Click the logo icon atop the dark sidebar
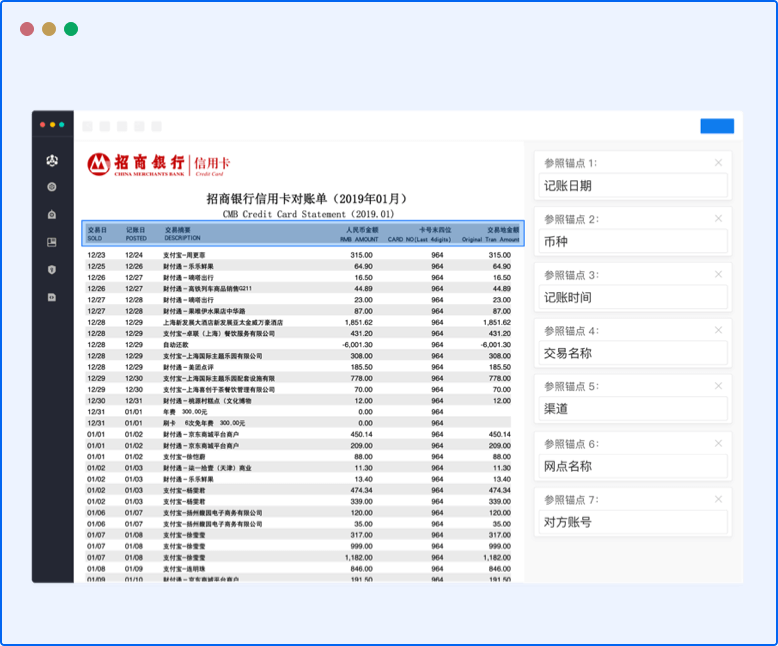 (52, 160)
